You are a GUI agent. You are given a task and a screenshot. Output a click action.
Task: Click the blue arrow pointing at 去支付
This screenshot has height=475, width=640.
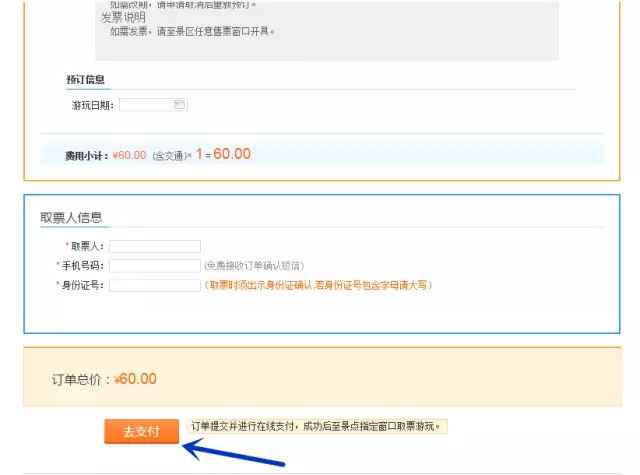[235, 453]
